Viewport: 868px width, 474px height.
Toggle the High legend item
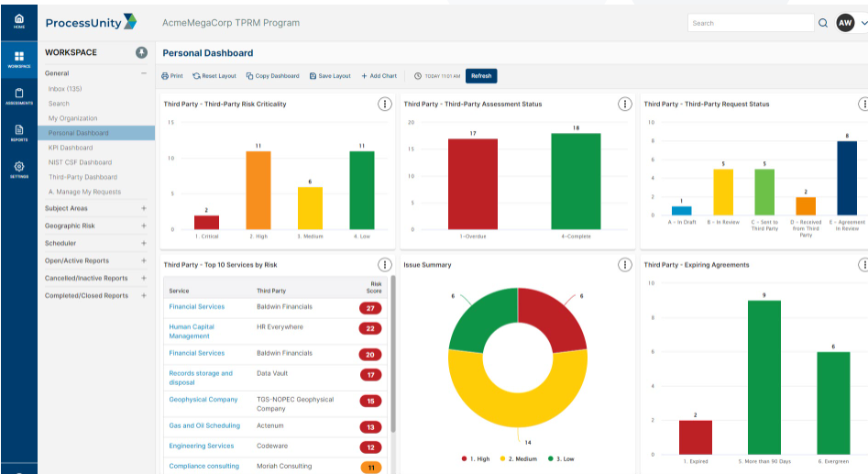pos(476,459)
